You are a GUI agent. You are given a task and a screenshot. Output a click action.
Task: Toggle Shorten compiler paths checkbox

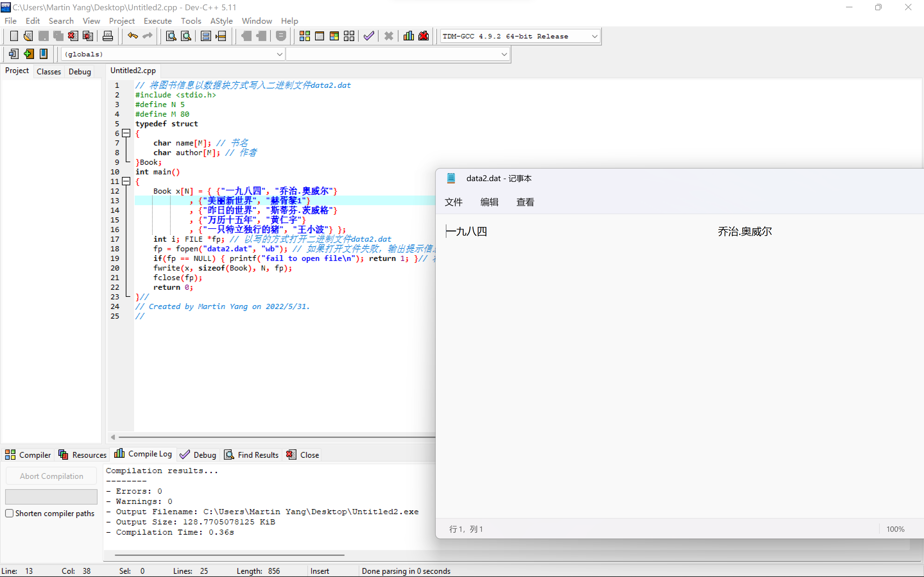(x=10, y=513)
